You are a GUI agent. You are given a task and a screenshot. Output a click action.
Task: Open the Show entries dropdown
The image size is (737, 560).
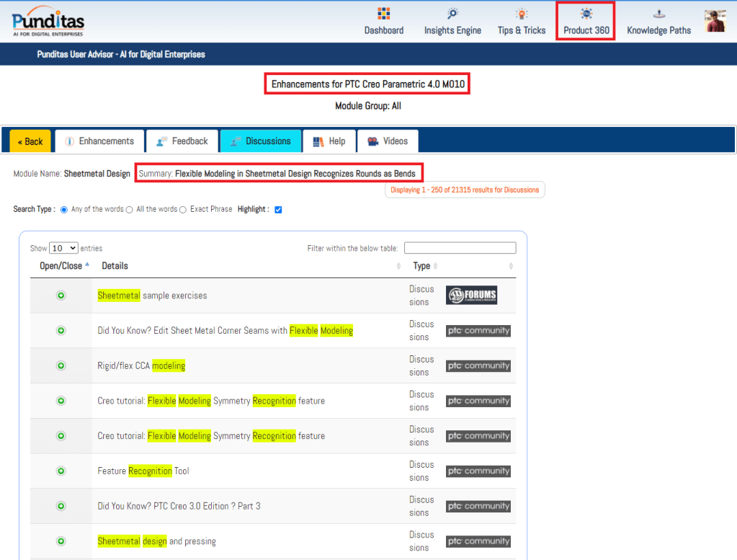coord(63,248)
